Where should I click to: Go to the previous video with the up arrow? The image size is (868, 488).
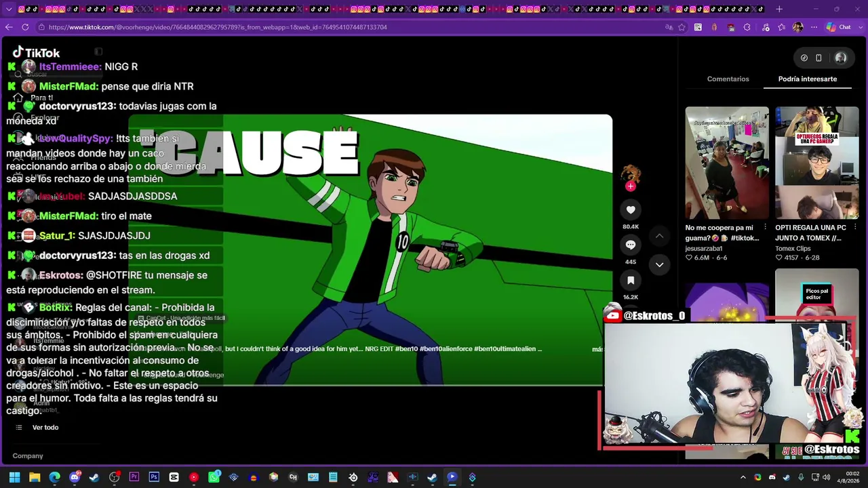(x=659, y=236)
